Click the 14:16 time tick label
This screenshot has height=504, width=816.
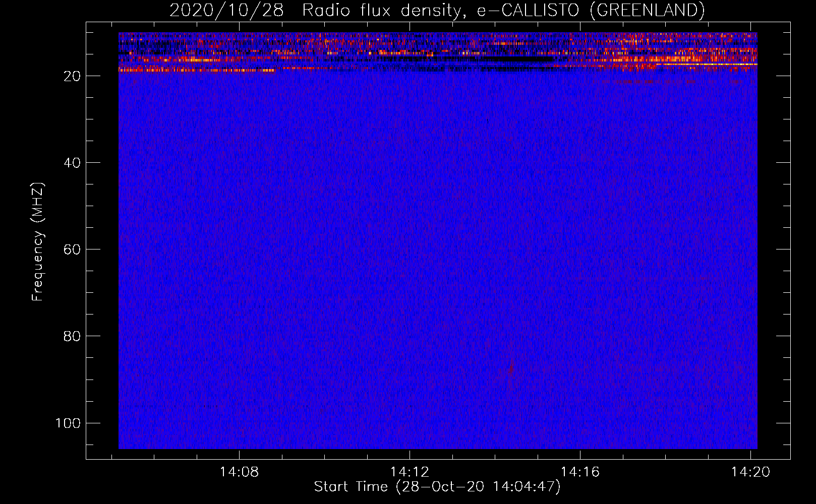click(x=580, y=472)
